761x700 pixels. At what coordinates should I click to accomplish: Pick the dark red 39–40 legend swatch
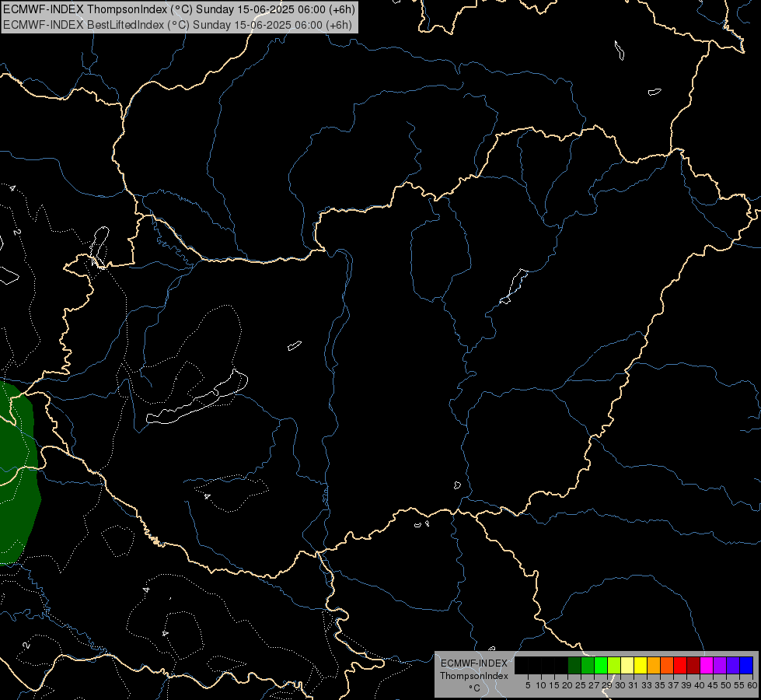pos(693,665)
